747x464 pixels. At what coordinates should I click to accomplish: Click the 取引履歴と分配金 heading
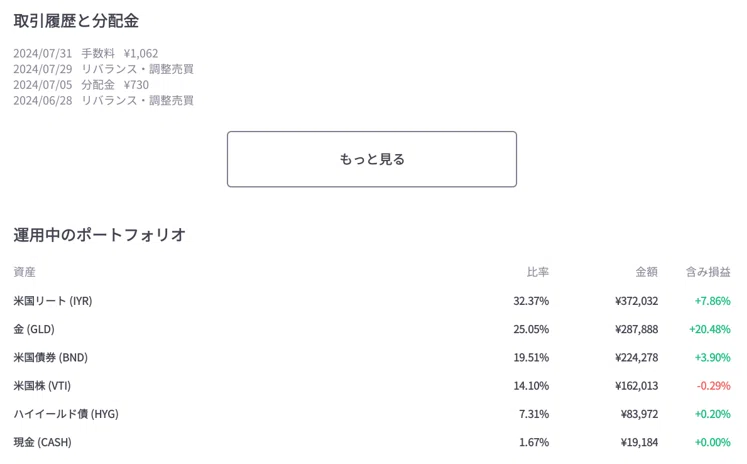(76, 21)
